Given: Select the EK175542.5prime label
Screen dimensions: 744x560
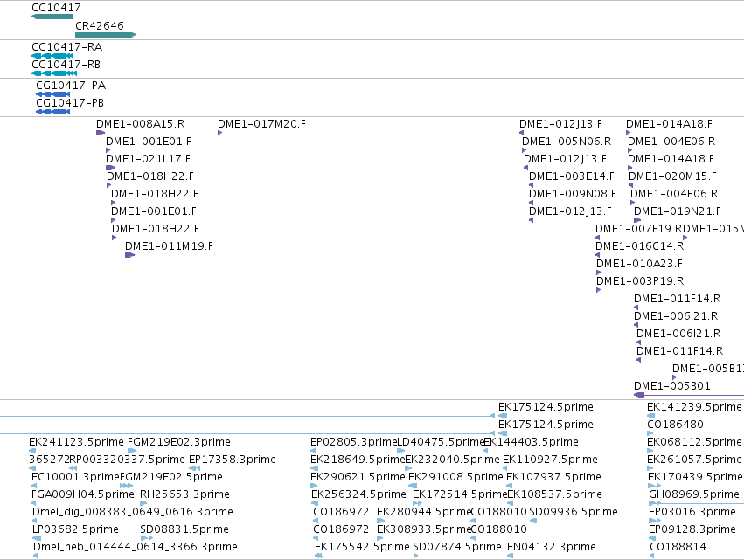Looking at the screenshot, I should click(x=362, y=547).
